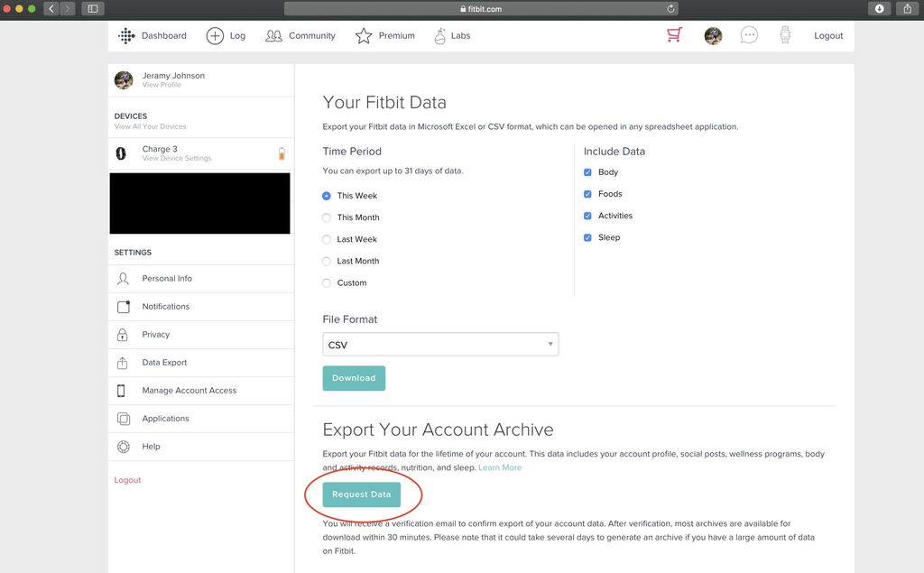Click the profile avatar picture
Viewport: 924px width, 573px height.
[712, 35]
